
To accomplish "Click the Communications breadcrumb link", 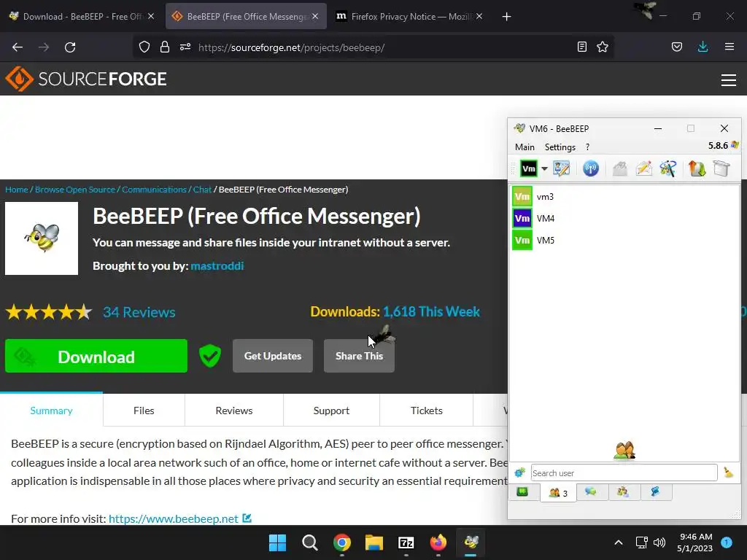I will pyautogui.click(x=154, y=190).
